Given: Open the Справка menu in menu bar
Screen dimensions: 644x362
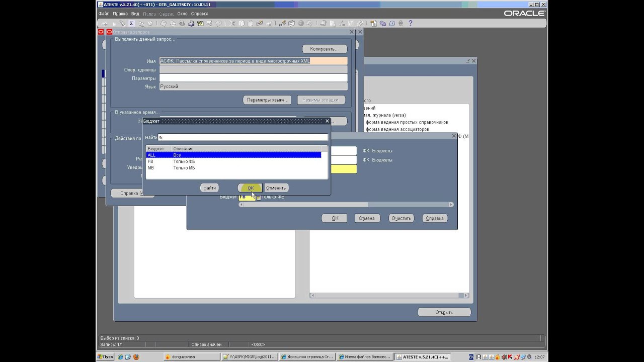Looking at the screenshot, I should [x=200, y=14].
